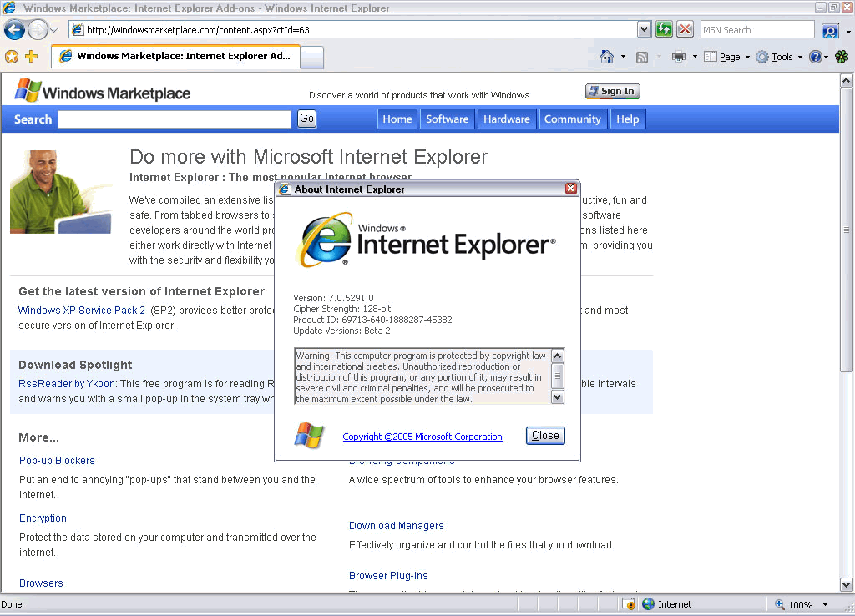Expand the address bar URL history dropdown
Screen dimensions: 855x616
pyautogui.click(x=644, y=29)
